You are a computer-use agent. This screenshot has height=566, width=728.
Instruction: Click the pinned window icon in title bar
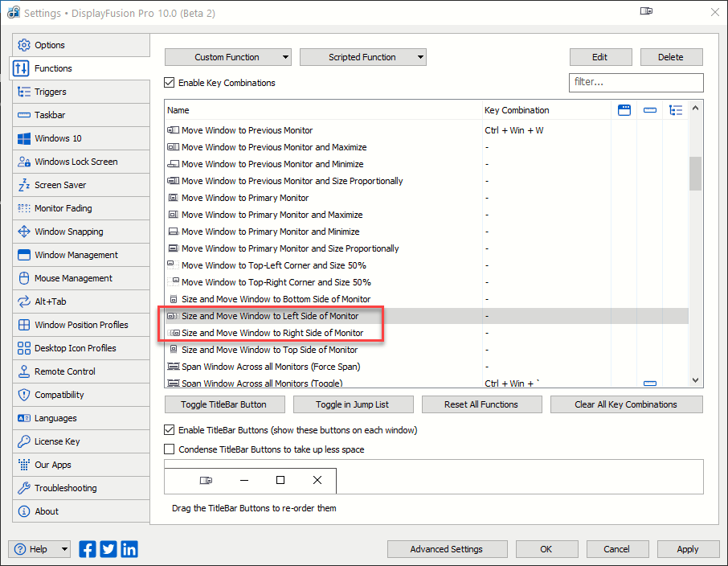647,11
